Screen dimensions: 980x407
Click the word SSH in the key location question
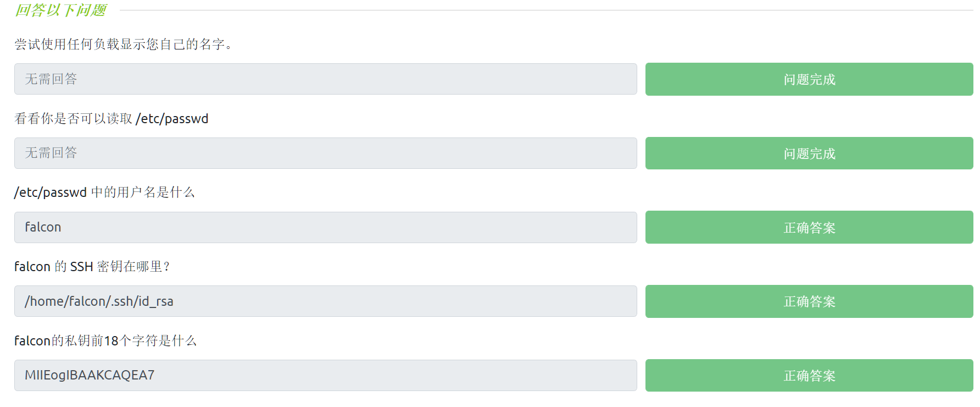pyautogui.click(x=81, y=266)
